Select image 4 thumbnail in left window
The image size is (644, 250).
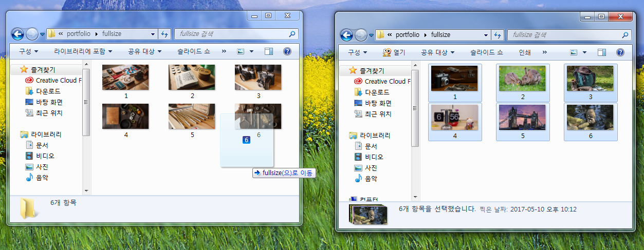pos(125,117)
